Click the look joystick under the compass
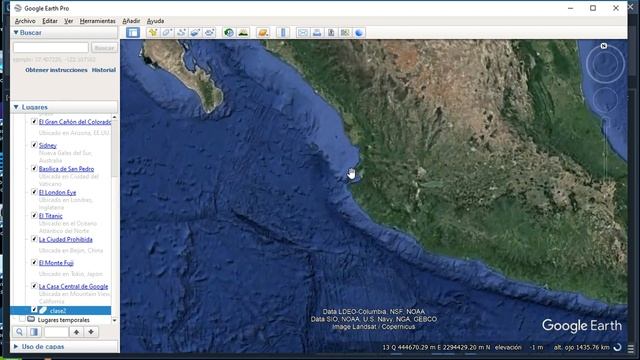Screen dimensions: 640x360 [605, 99]
